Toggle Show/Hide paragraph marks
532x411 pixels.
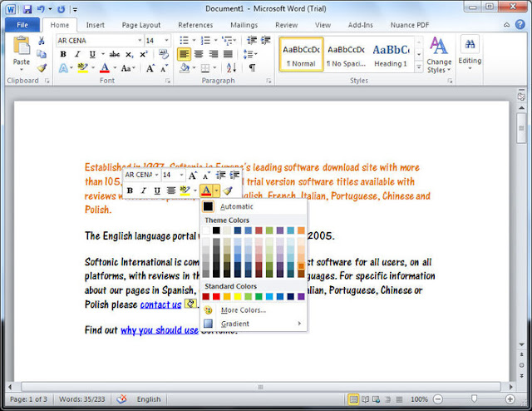click(252, 68)
